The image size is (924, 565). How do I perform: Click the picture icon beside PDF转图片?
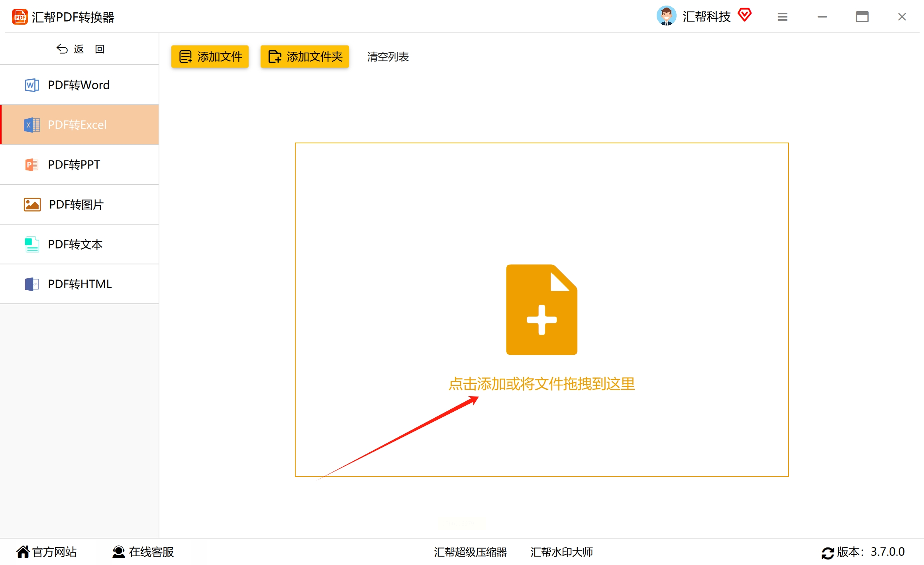click(x=32, y=205)
